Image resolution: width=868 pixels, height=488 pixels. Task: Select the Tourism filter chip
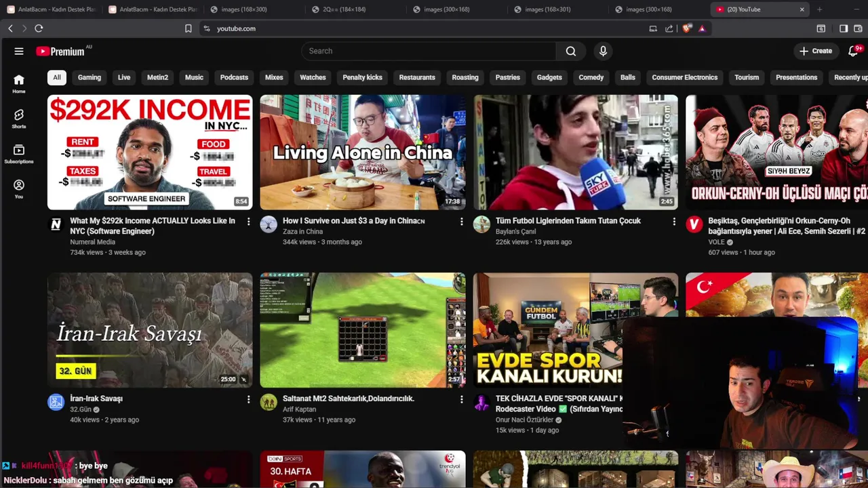click(747, 77)
